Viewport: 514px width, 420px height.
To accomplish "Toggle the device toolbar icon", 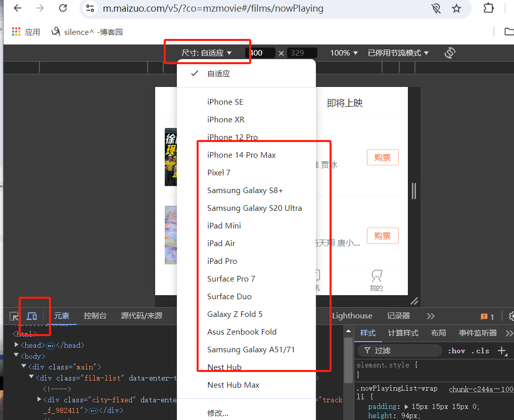I will pos(32,316).
